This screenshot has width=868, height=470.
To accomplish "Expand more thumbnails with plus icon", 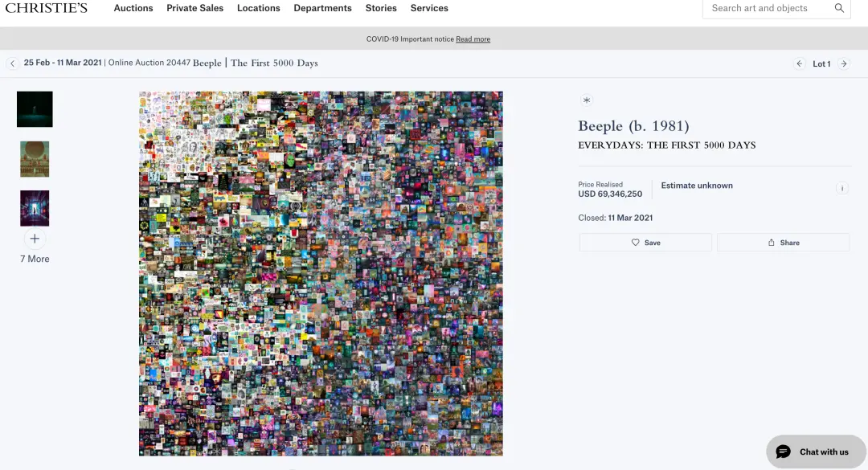I will pyautogui.click(x=35, y=239).
